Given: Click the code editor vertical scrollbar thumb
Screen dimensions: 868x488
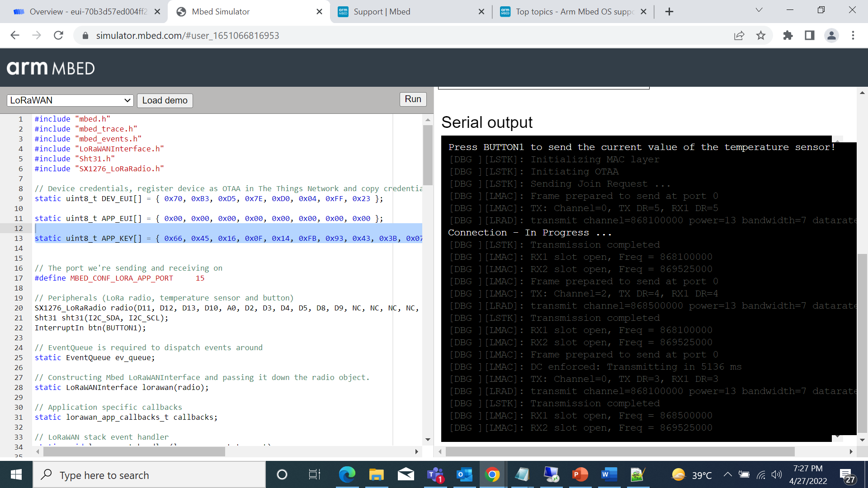Looking at the screenshot, I should (x=428, y=155).
